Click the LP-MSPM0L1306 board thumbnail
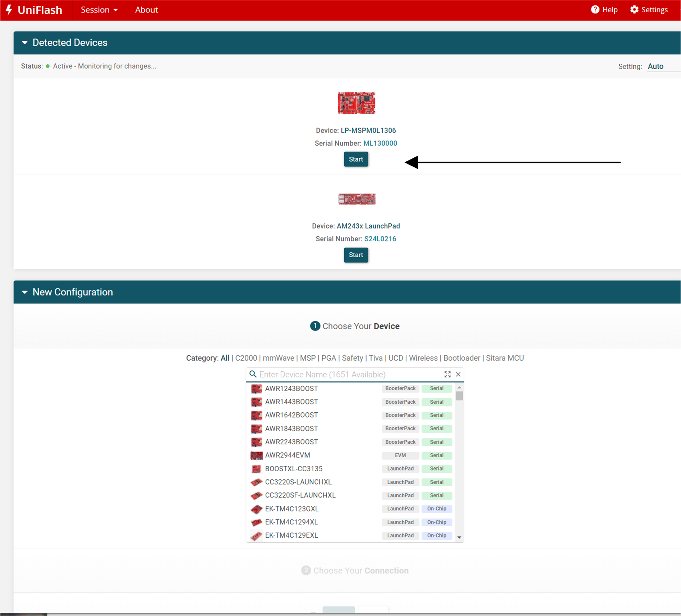681x616 pixels. 356,103
